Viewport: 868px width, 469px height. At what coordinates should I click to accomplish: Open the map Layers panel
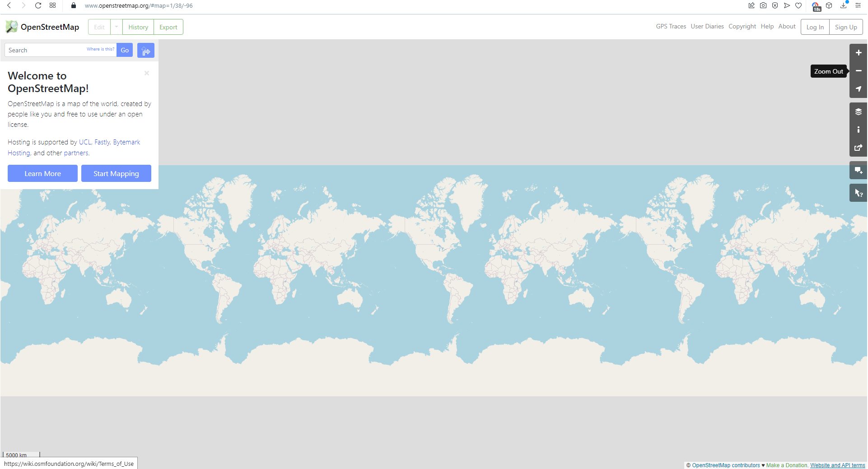(858, 111)
